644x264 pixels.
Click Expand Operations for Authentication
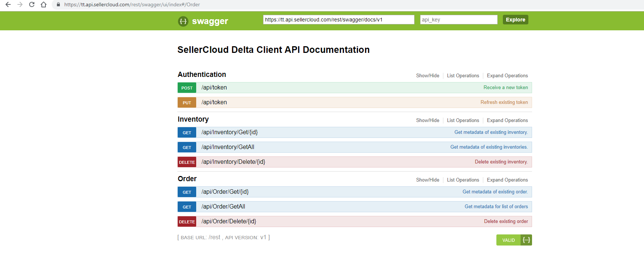(x=507, y=75)
